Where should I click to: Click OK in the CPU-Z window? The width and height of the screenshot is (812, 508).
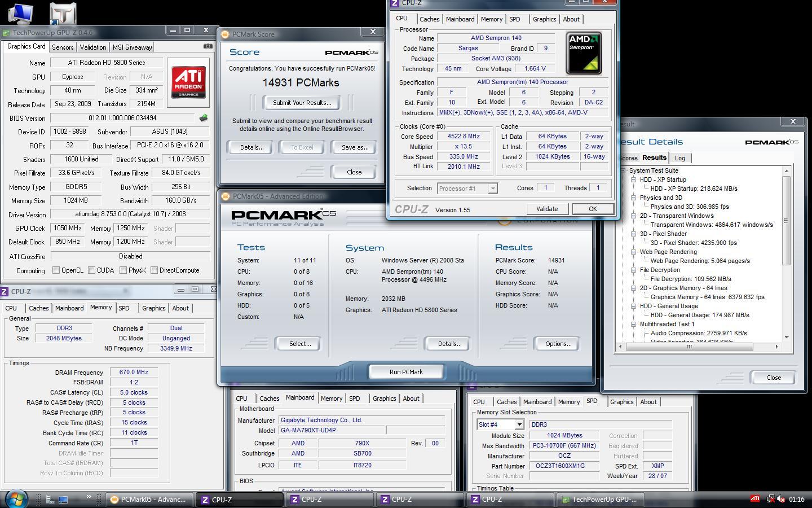coord(593,209)
